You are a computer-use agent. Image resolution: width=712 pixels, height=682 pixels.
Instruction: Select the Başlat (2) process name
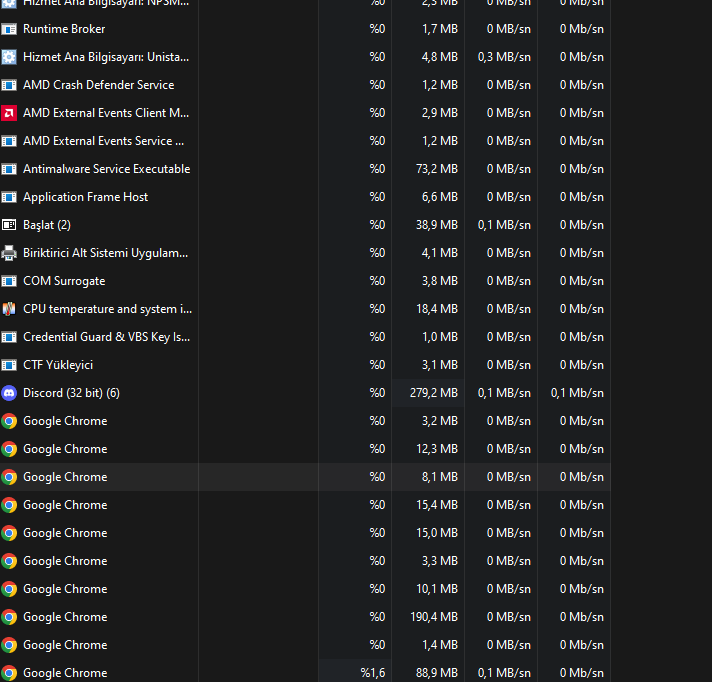(47, 225)
